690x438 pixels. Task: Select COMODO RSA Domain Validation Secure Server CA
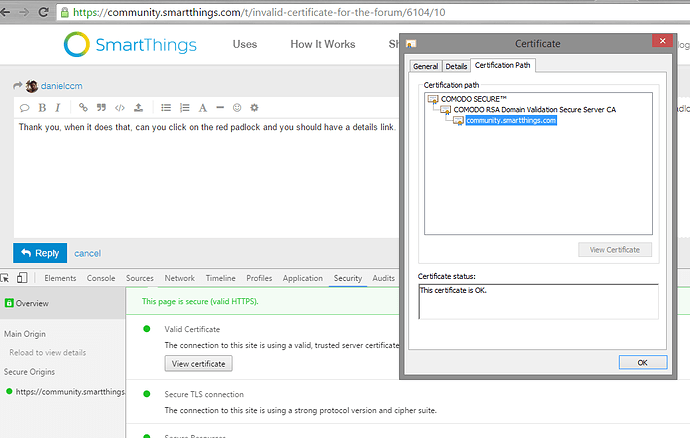[x=535, y=110]
